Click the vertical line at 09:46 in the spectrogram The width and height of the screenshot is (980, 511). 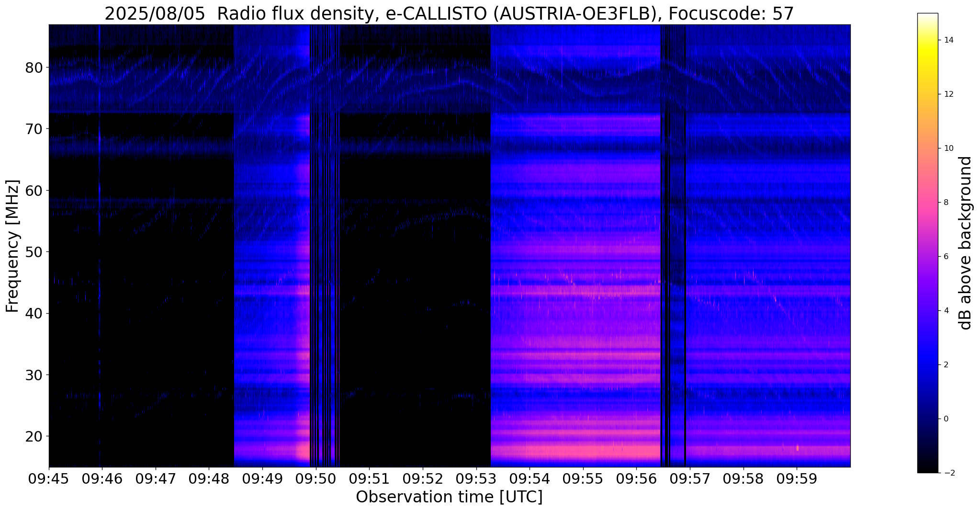pyautogui.click(x=99, y=246)
